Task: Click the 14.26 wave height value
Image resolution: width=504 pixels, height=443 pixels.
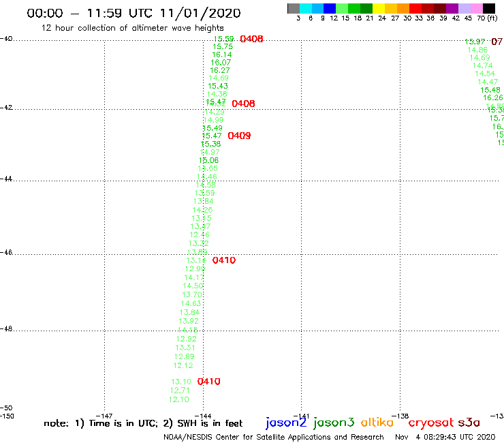Action: pyautogui.click(x=202, y=210)
